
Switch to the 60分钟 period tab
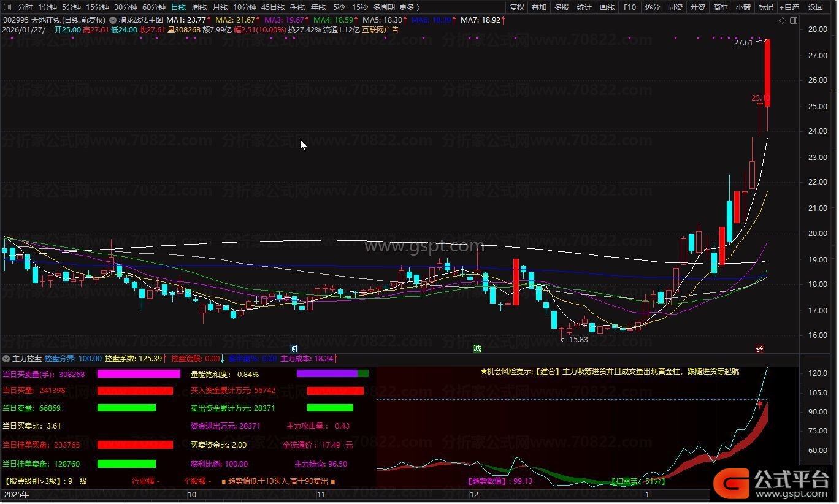(x=154, y=7)
